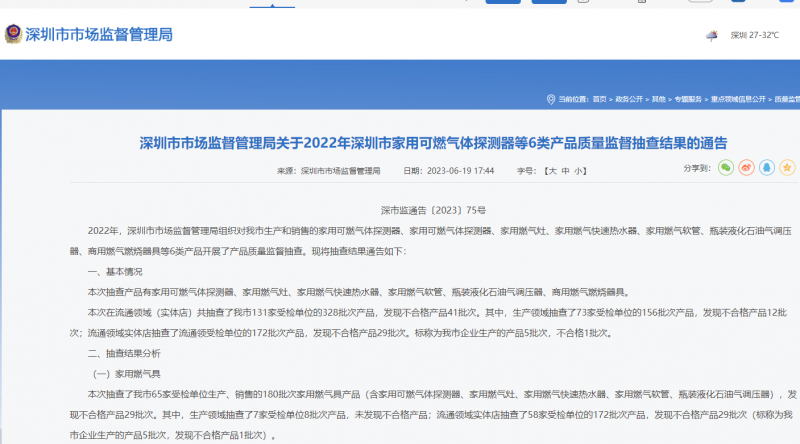The width and height of the screenshot is (800, 444).
Task: Set font size to 小 (small)
Action: coord(578,171)
